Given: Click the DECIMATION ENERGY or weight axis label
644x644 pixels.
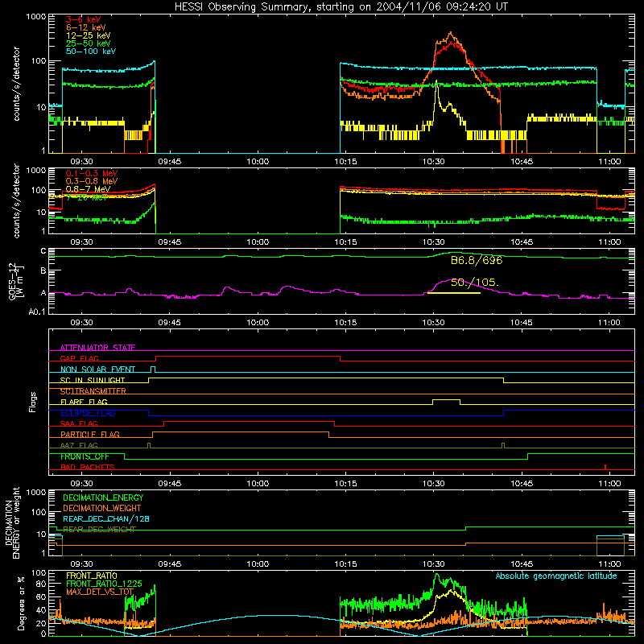Looking at the screenshot, I should (12, 522).
